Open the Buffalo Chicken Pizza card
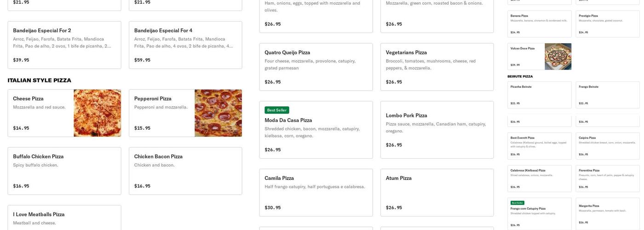The height and width of the screenshot is (230, 644). click(64, 171)
